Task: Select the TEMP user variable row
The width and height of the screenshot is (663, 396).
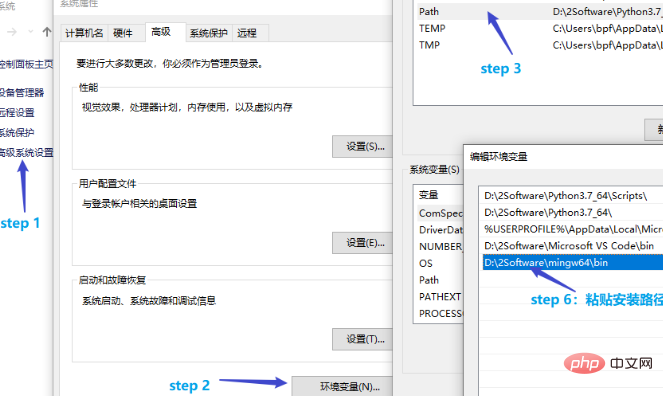Action: point(540,28)
